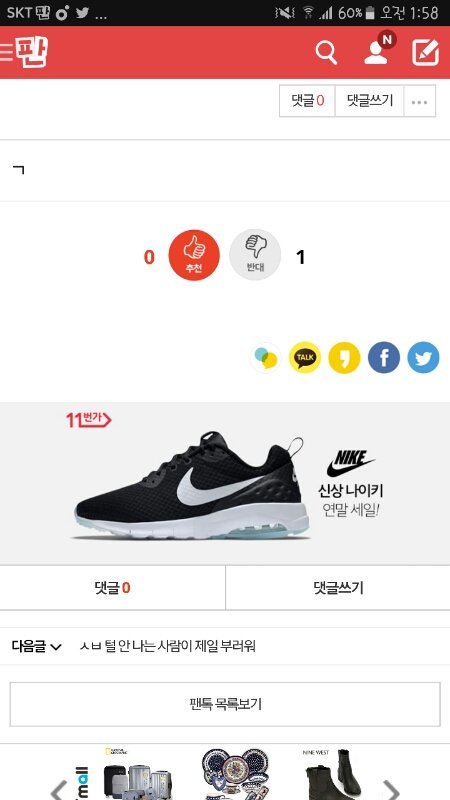Open the search magnifier icon
The height and width of the screenshot is (800, 450).
pyautogui.click(x=327, y=53)
